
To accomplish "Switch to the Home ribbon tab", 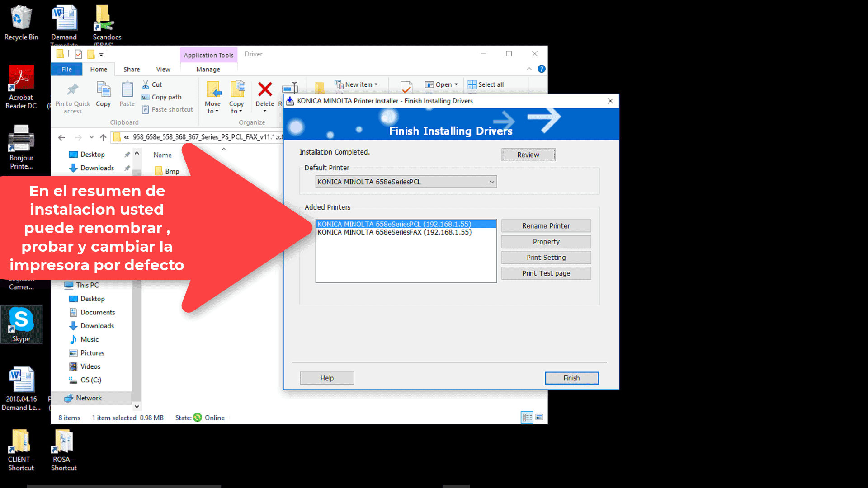I will tap(99, 69).
